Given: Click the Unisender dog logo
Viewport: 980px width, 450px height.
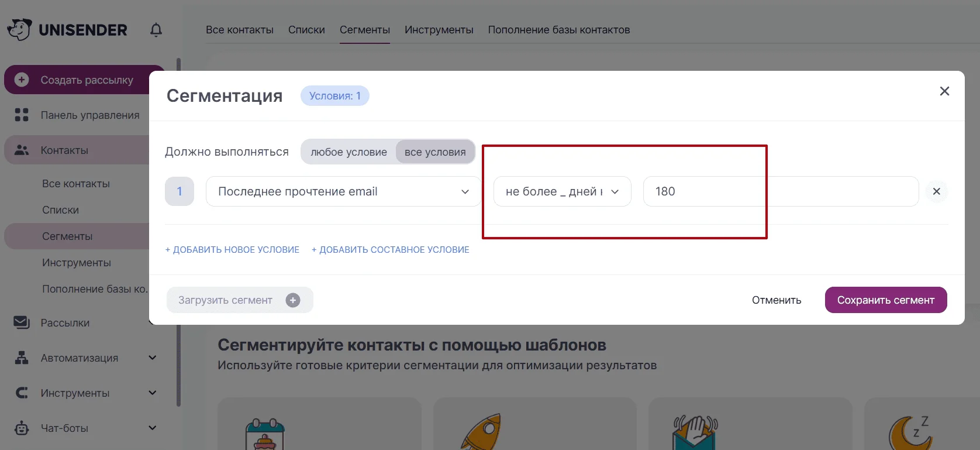Looking at the screenshot, I should 19,29.
